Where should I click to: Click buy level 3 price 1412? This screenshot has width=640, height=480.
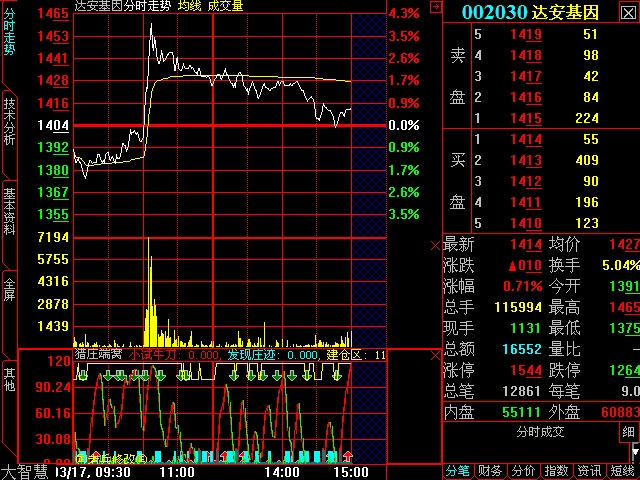tap(526, 181)
